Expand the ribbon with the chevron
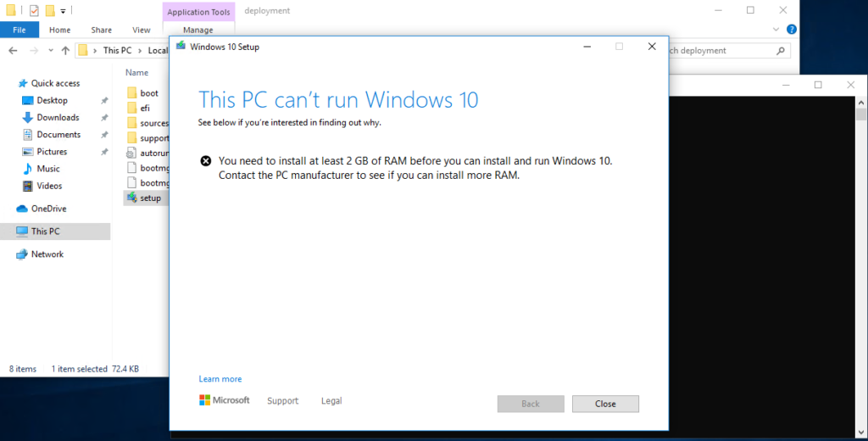This screenshot has width=868, height=441. [x=776, y=30]
